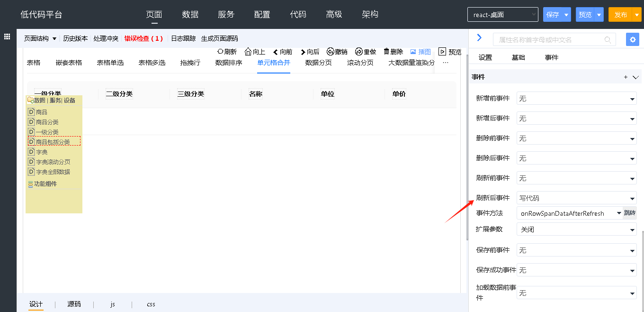Viewport: 644px width, 312px height.
Task: Open the 数据|服务|设备 folder header
Action: [x=51, y=100]
